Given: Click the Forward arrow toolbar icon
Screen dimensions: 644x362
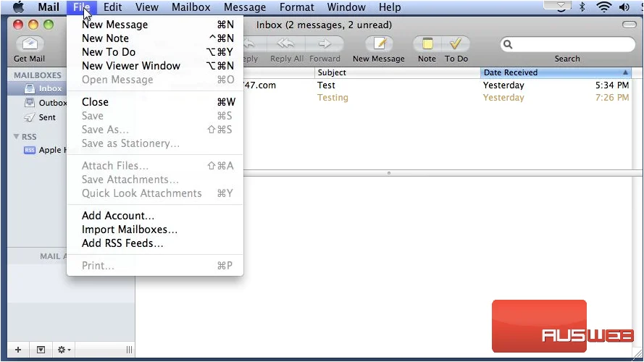Looking at the screenshot, I should coord(325,43).
